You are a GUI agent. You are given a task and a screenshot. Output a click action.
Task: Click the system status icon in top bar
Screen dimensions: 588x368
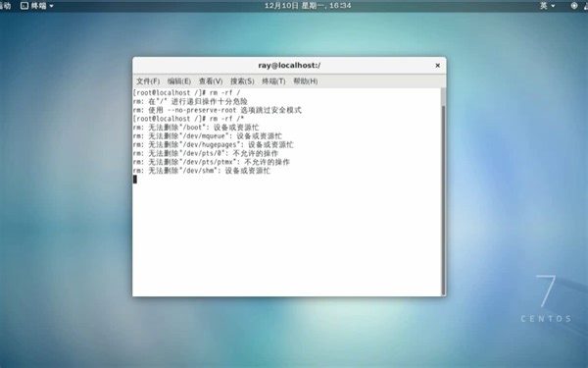pyautogui.click(x=573, y=6)
